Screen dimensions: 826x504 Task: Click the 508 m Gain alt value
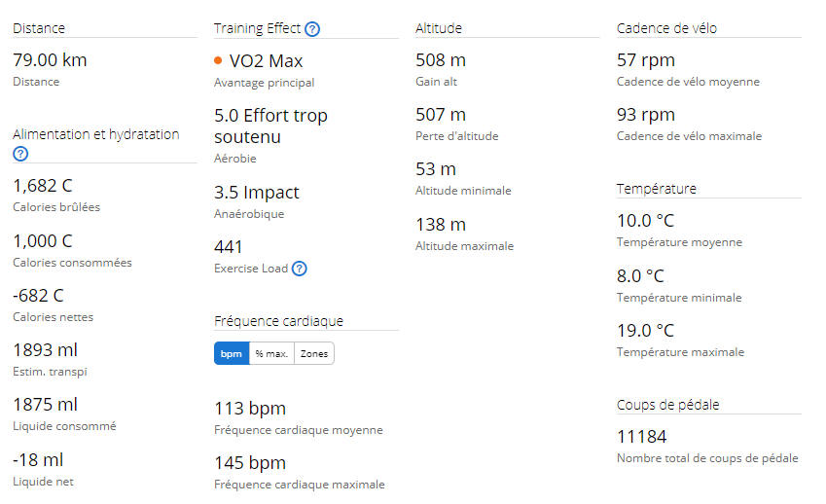[x=441, y=60]
